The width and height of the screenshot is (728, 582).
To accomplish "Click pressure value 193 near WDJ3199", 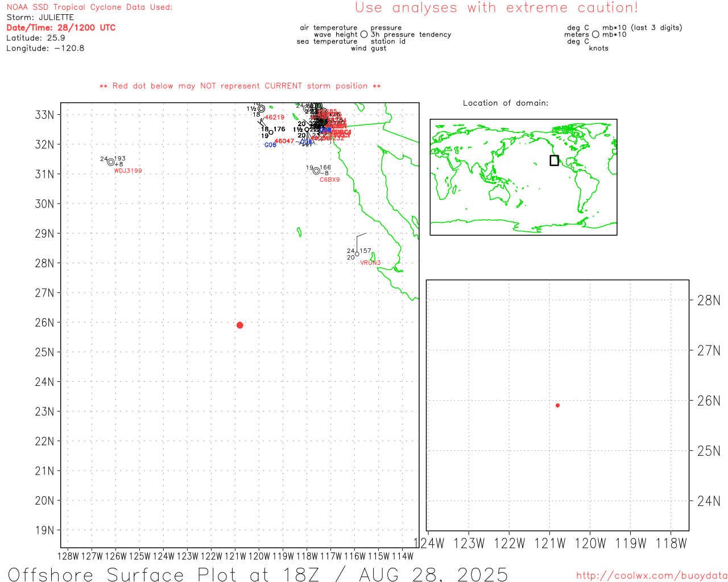I will pos(120,159).
